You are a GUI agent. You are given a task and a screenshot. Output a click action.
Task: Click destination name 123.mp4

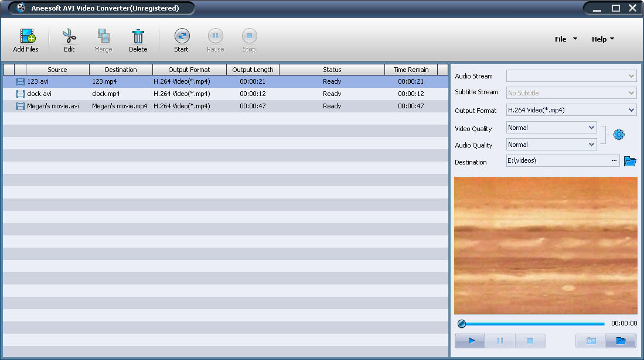click(104, 82)
